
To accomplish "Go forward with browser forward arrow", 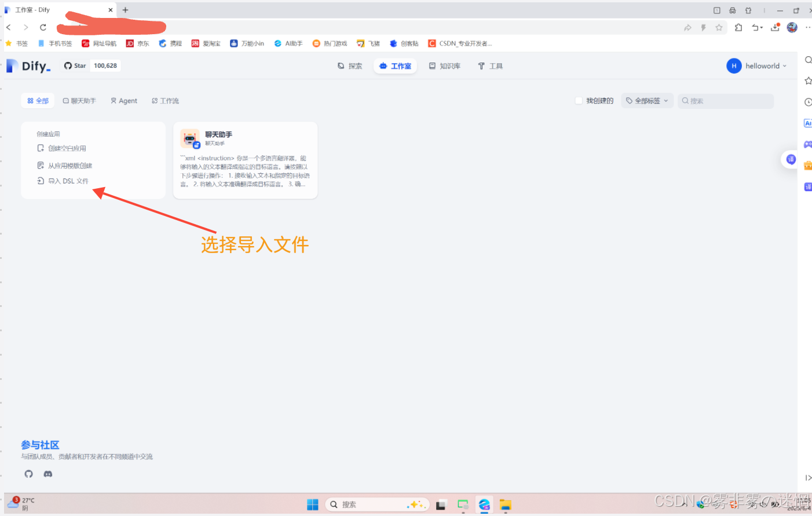I will 25,27.
